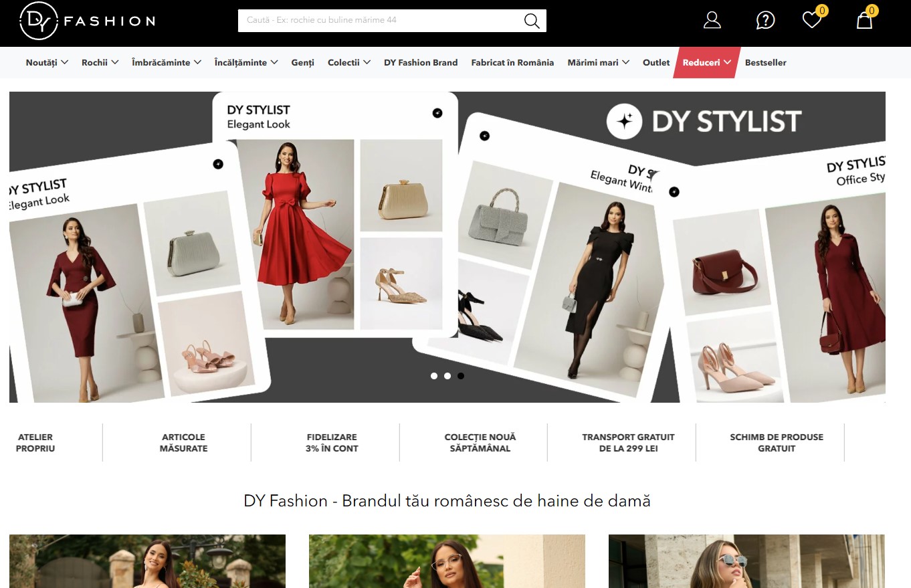
Task: Open Fabricat în România link
Action: (x=512, y=62)
